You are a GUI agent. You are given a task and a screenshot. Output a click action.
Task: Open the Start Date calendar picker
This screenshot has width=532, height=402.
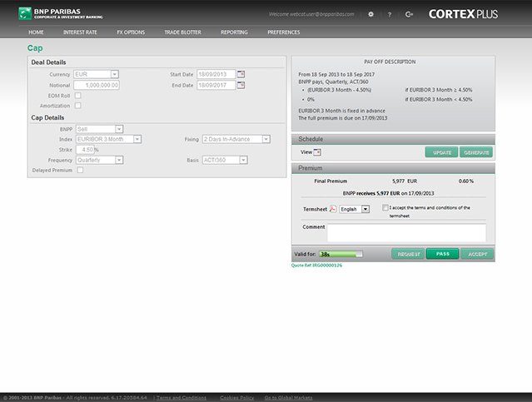click(x=241, y=74)
